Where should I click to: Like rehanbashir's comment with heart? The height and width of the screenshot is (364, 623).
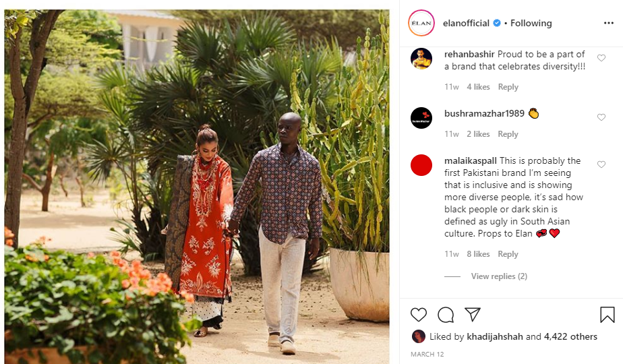601,58
